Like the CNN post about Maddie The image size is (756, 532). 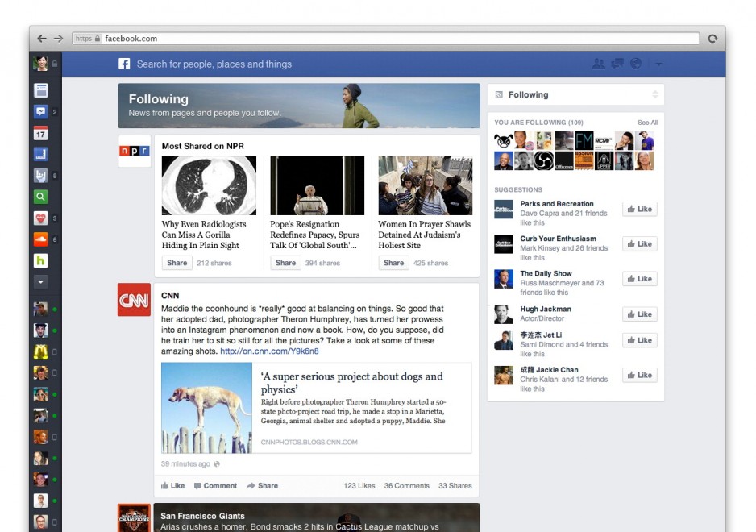(172, 486)
